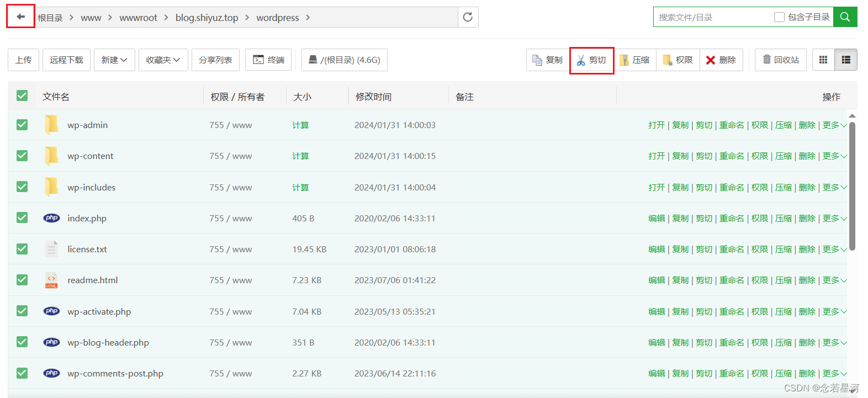Open the wp-admin folder icon
The image size is (868, 398).
pyautogui.click(x=51, y=125)
